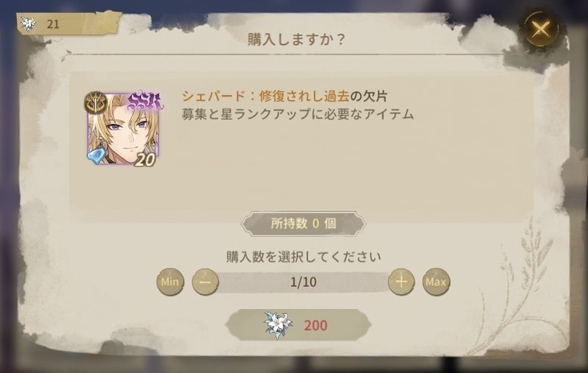Tap the 購入数を選択してください label
The image size is (588, 373).
click(304, 257)
